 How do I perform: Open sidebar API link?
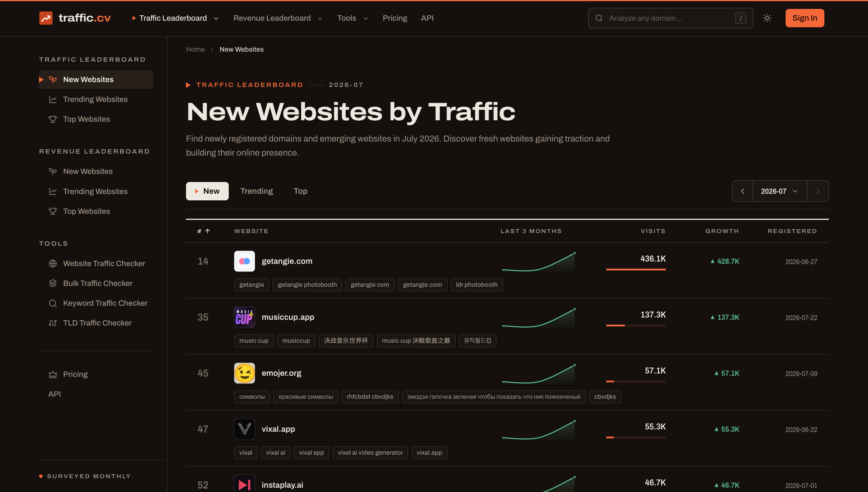coord(55,394)
